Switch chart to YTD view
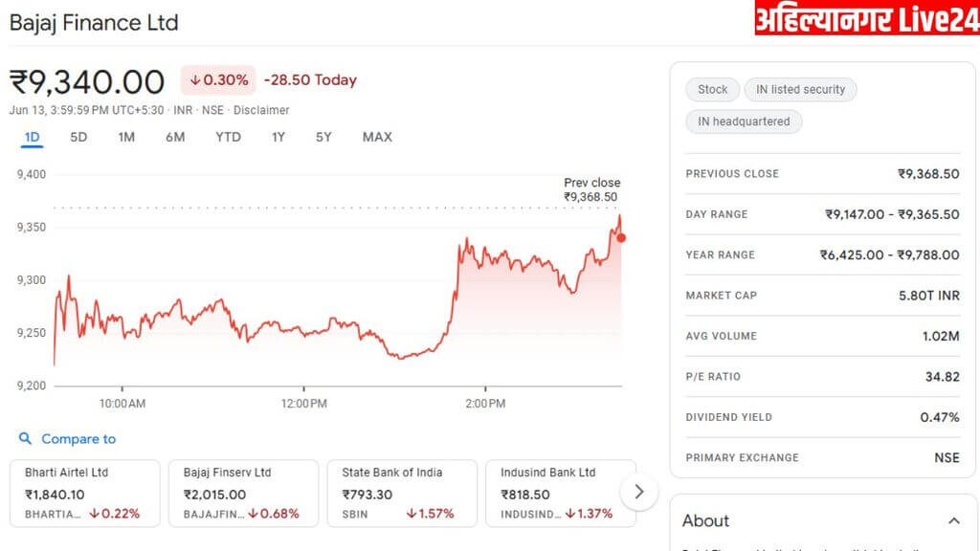 228,137
